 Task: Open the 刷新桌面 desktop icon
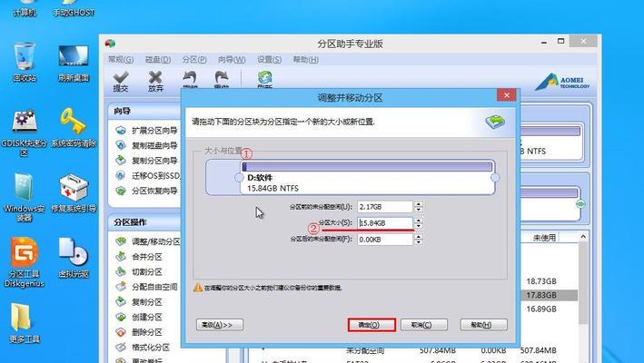click(74, 62)
